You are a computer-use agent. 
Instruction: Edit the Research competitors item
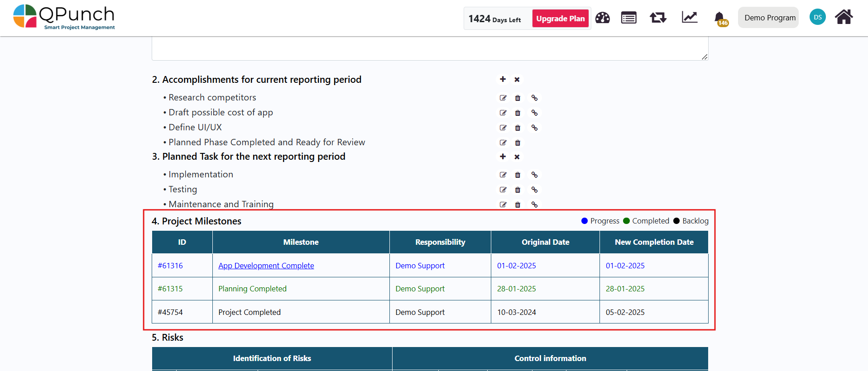(x=503, y=98)
